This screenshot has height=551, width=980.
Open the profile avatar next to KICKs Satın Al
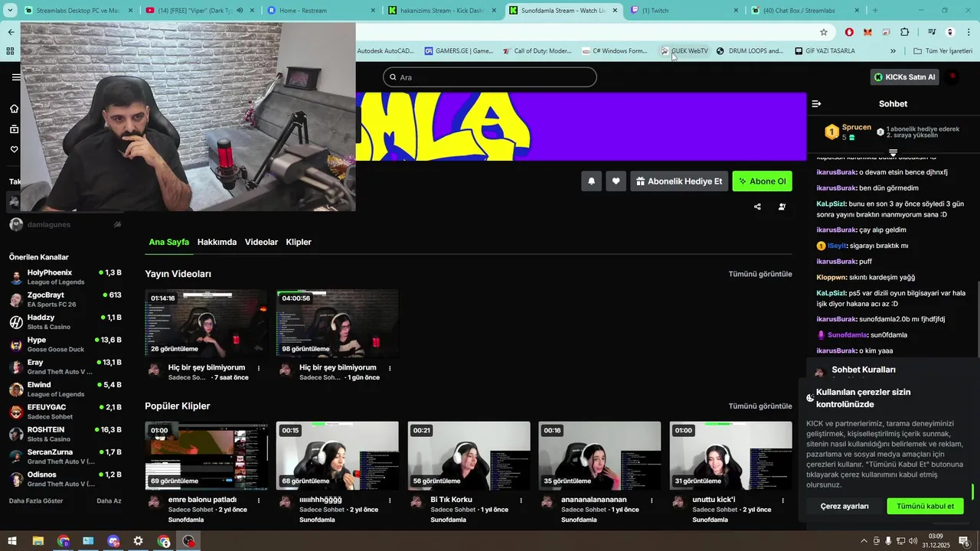click(953, 77)
